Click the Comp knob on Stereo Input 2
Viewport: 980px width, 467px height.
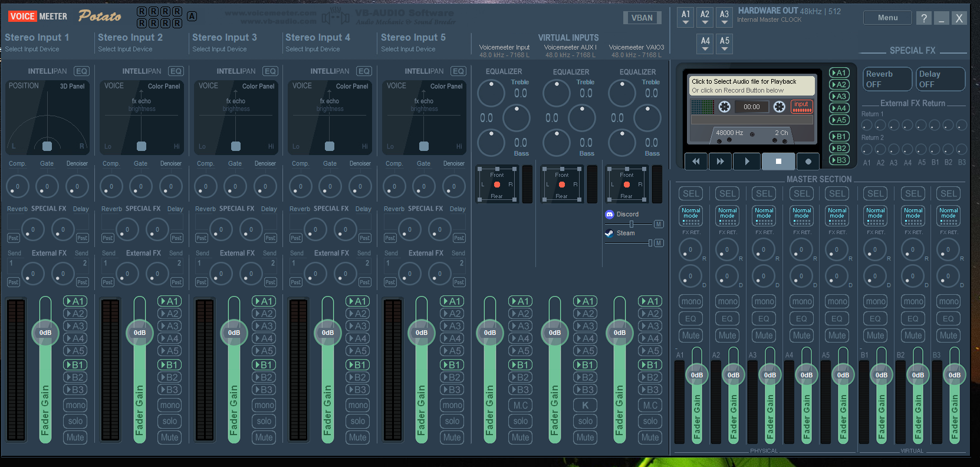pyautogui.click(x=111, y=186)
